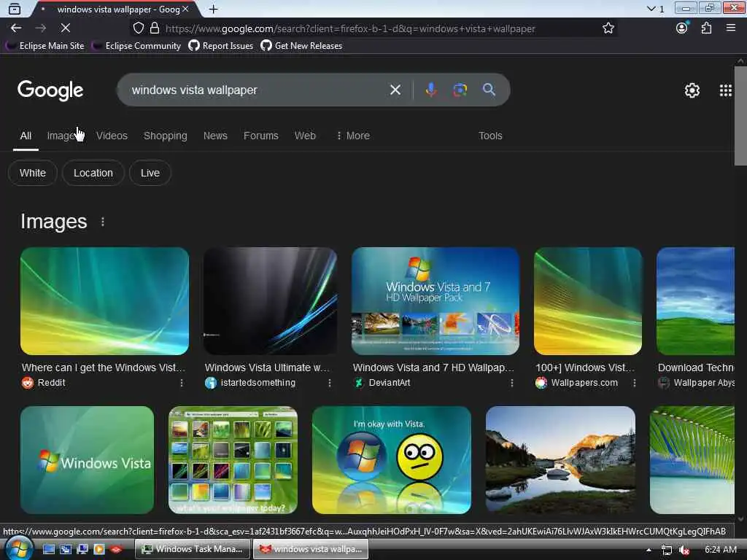Open Where can I get the Windows Vista link

[104, 367]
